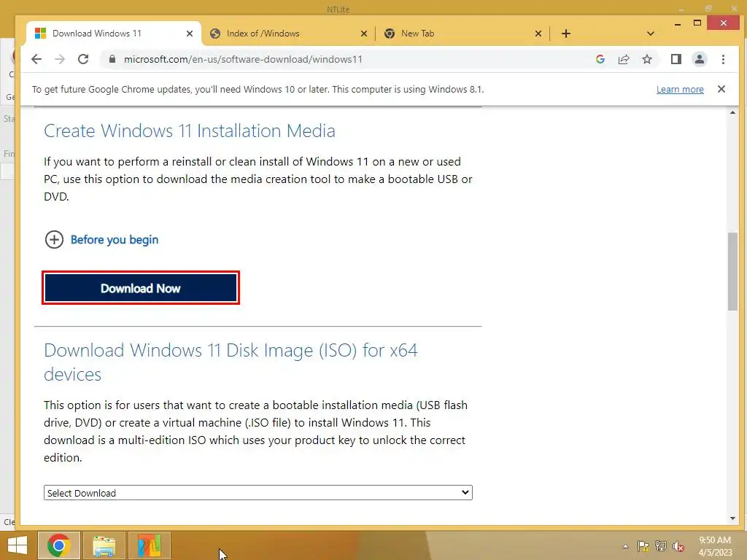The image size is (747, 560).
Task: Go back to the previous page
Action: [36, 59]
